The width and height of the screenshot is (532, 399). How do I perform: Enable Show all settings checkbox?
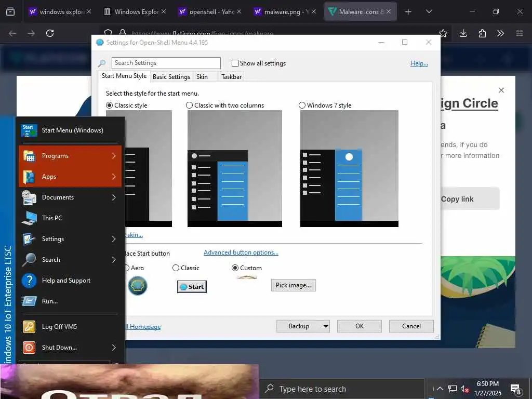[x=235, y=63]
